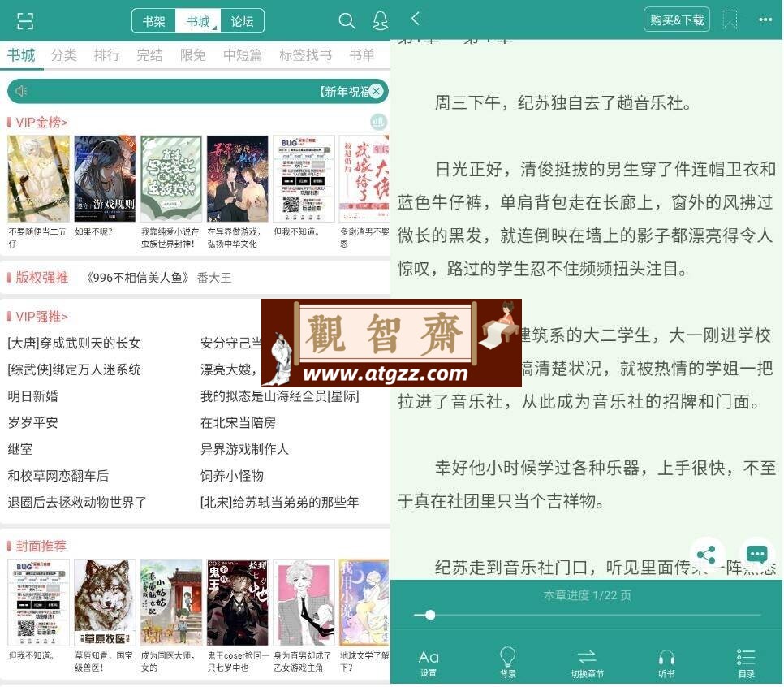Open 和校草网恋翻车后 title

(58, 475)
